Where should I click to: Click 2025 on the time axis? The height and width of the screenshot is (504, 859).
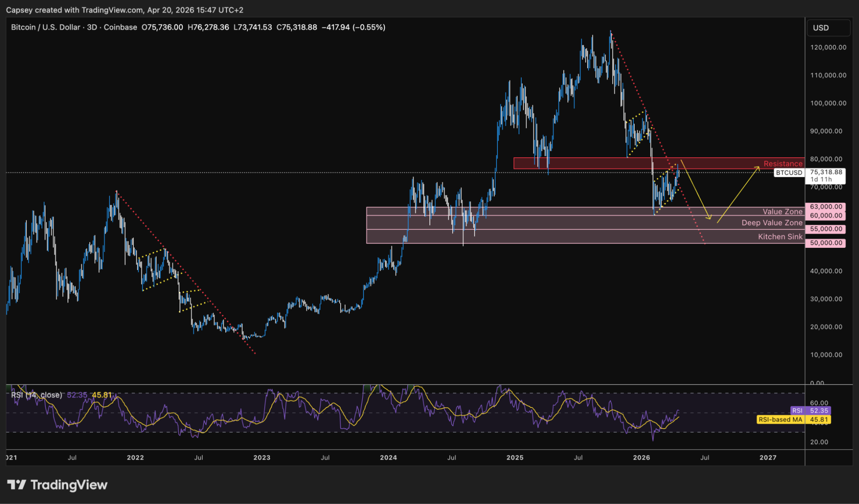[515, 457]
